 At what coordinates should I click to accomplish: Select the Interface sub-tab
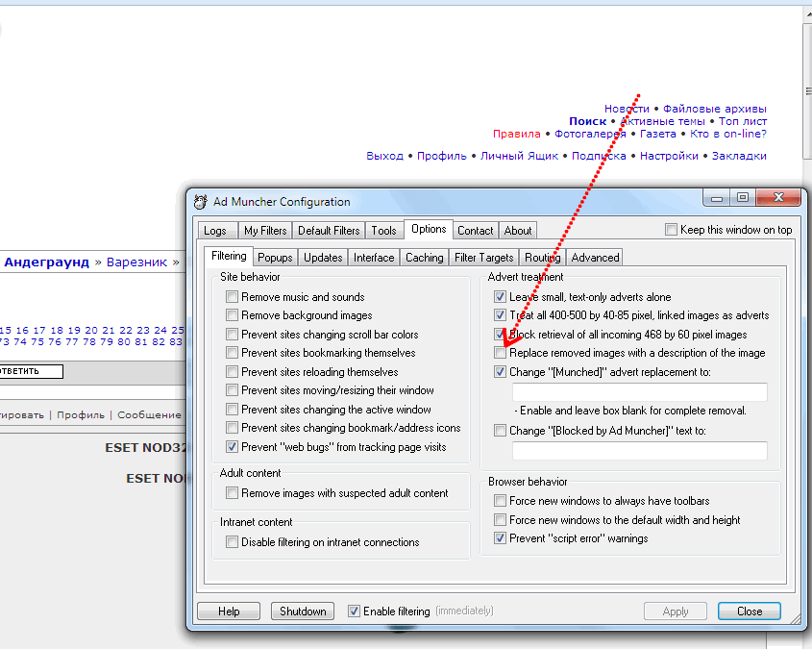click(374, 258)
